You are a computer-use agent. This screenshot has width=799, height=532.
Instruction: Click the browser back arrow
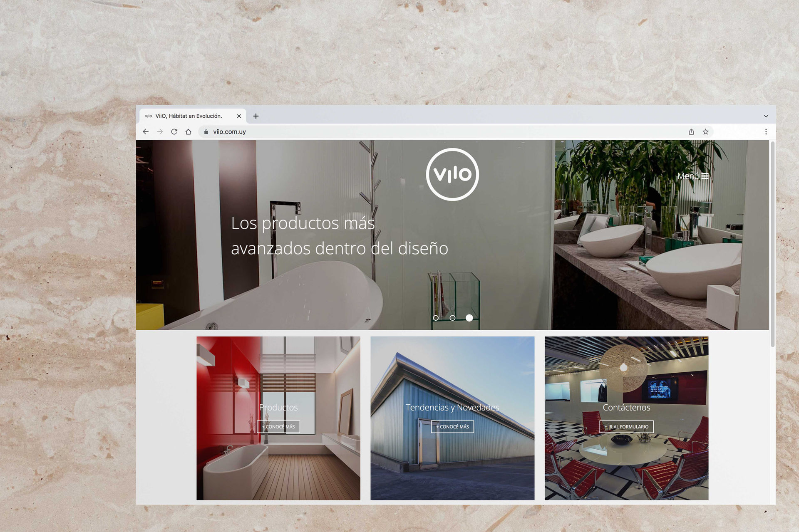[146, 132]
